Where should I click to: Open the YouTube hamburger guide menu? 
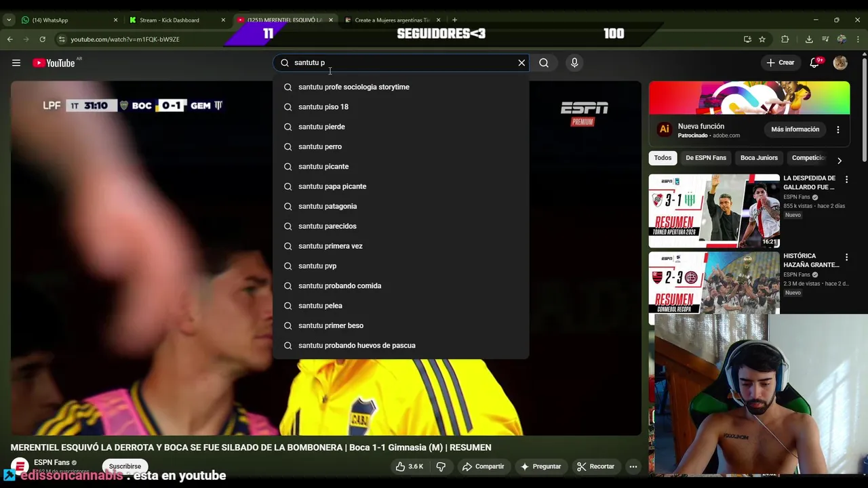coord(16,63)
